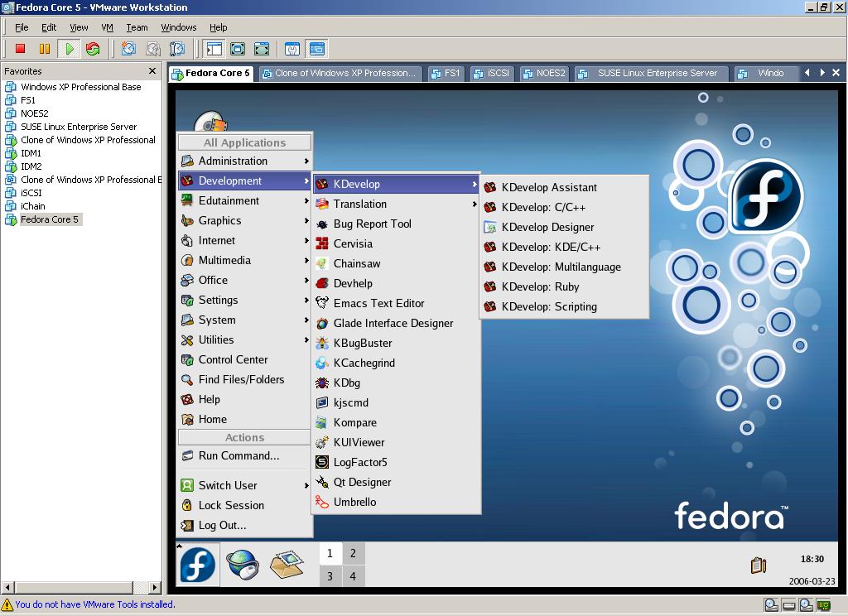The height and width of the screenshot is (616, 848).
Task: Switch to the NOES2 tab
Action: [544, 73]
